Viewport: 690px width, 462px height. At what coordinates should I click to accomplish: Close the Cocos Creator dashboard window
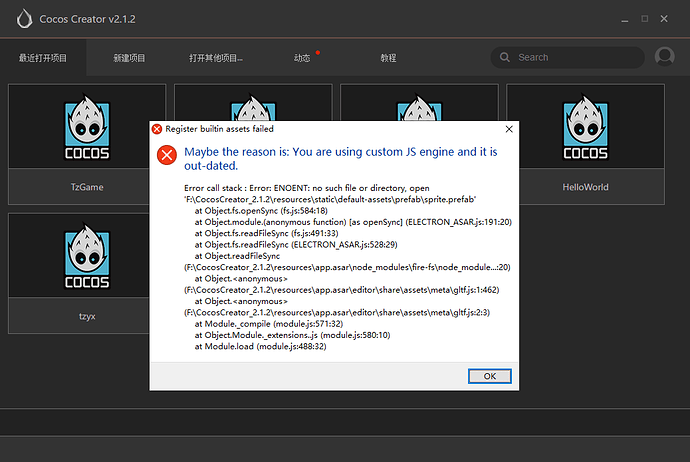(x=664, y=18)
